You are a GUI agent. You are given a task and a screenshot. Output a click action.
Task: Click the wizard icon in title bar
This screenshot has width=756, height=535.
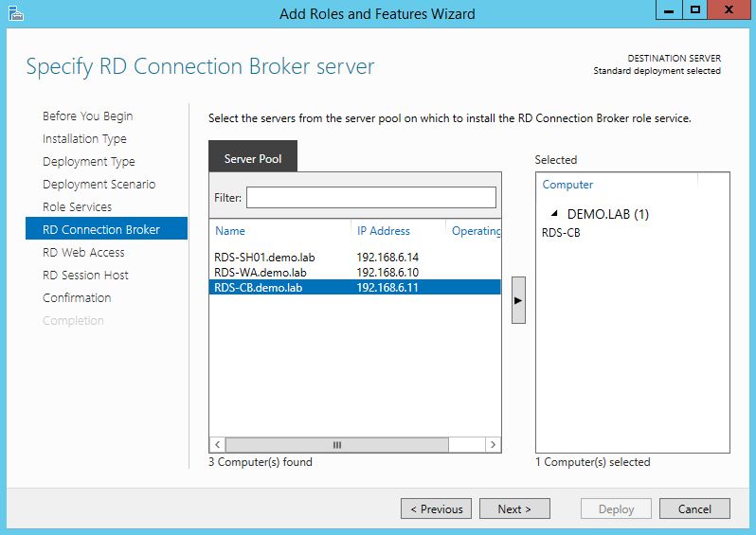tap(13, 12)
